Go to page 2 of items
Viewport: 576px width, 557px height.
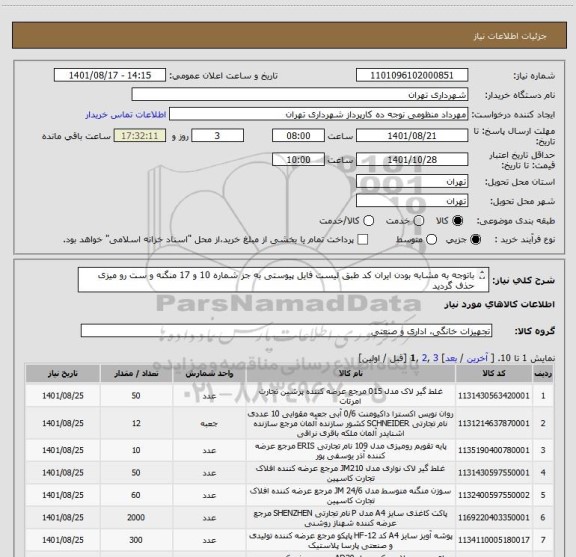click(x=425, y=358)
